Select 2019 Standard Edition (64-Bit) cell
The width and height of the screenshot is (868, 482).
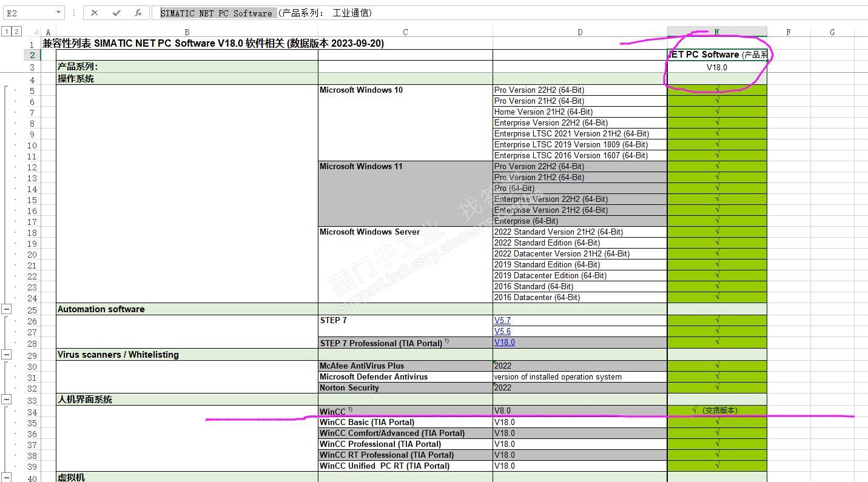pyautogui.click(x=580, y=264)
